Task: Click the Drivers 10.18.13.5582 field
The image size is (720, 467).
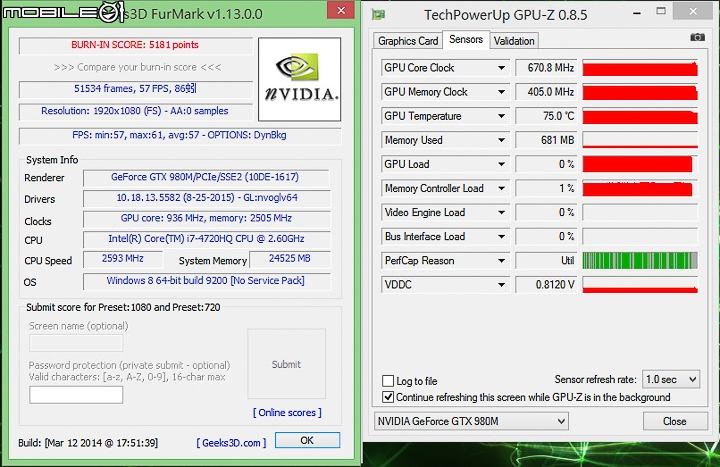Action: [206, 198]
